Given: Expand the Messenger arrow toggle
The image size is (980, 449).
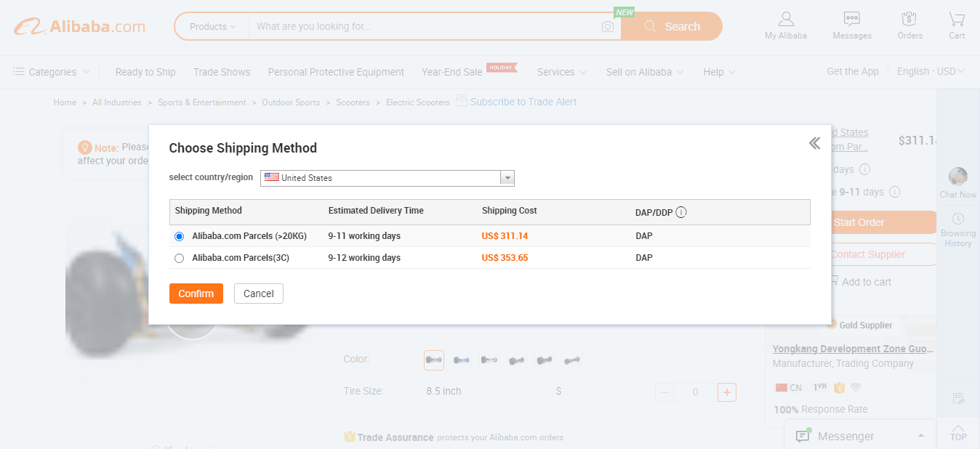Looking at the screenshot, I should [921, 436].
